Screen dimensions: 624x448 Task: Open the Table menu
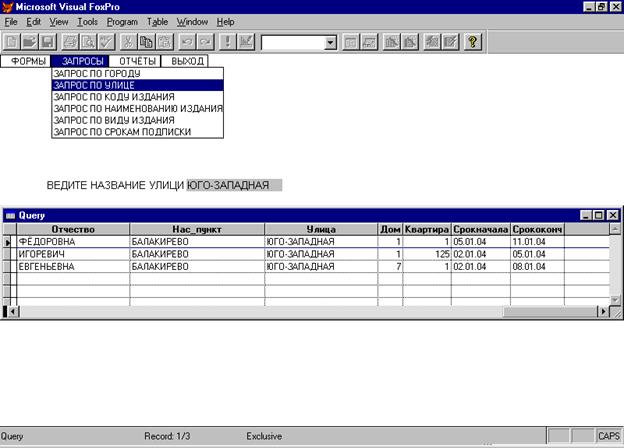(x=157, y=21)
